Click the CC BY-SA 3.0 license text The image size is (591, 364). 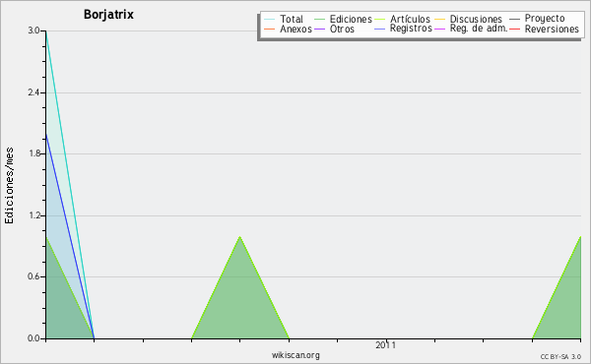pos(560,357)
